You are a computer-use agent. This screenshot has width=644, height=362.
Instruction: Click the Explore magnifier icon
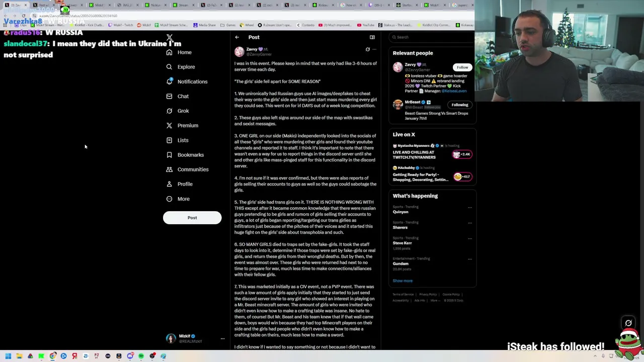pos(169,67)
